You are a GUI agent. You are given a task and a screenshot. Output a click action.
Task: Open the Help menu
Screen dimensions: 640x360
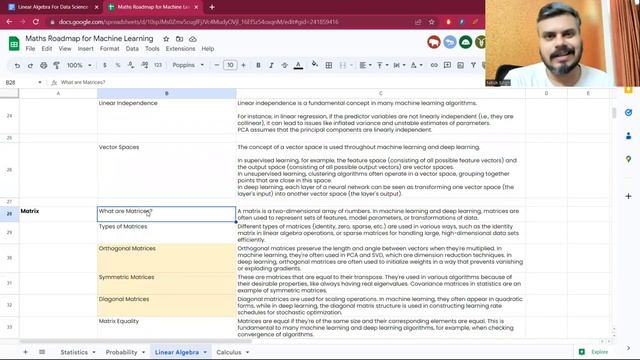point(208,49)
